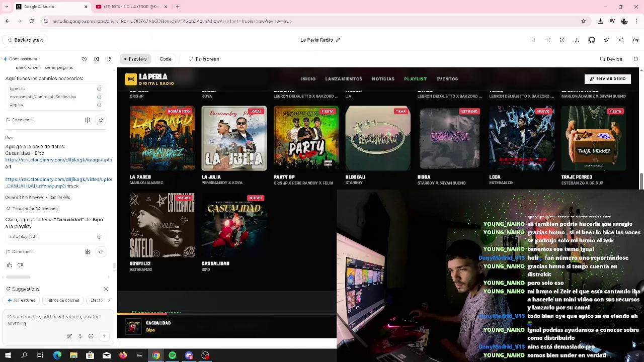Click the share app icon
Viewport: 644px width, 362px height.
621,40
